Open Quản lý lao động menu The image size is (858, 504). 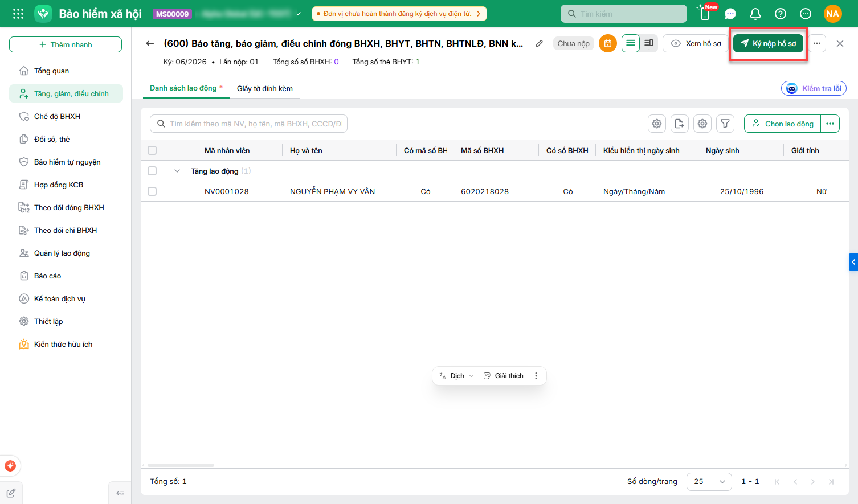pyautogui.click(x=66, y=253)
